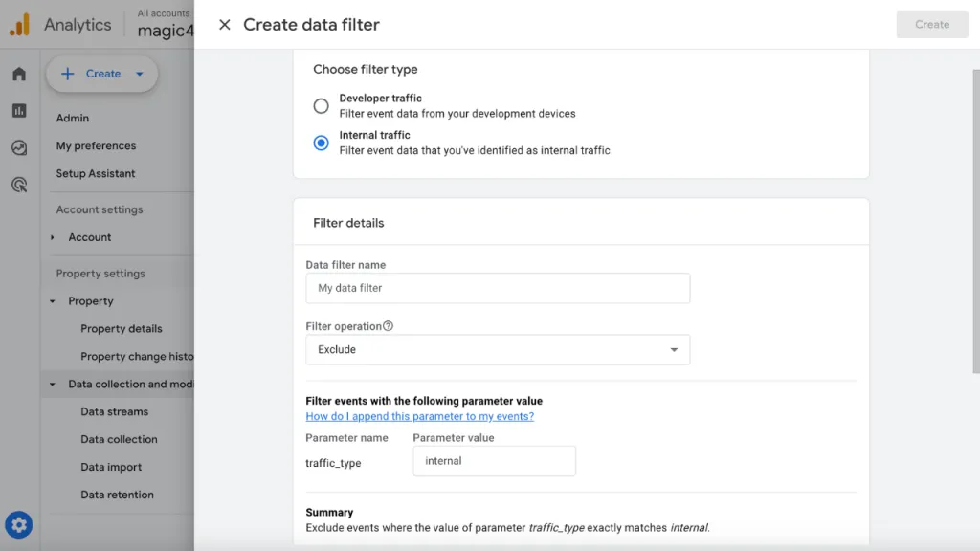The height and width of the screenshot is (551, 980).
Task: Click the plus icon on Create button
Action: coord(67,74)
